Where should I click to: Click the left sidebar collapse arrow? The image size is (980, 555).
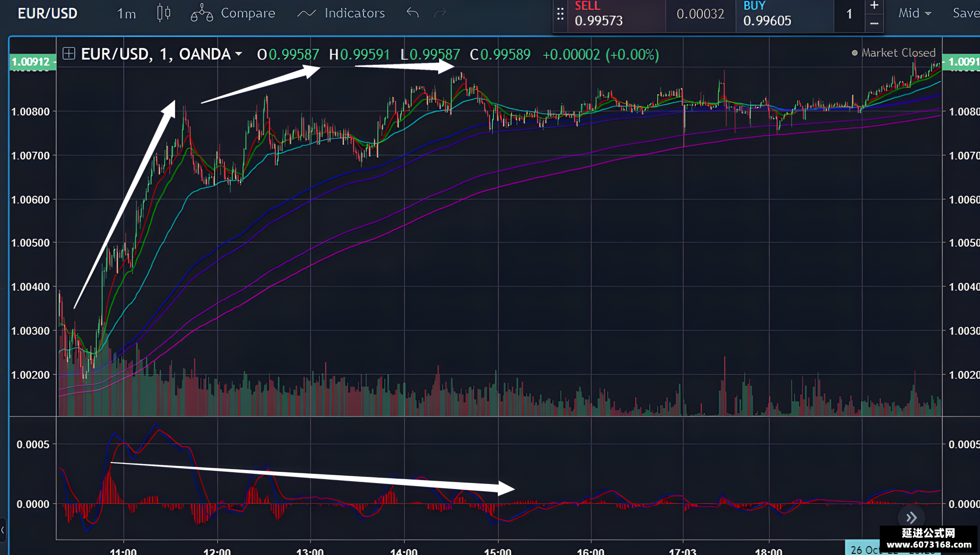tap(3, 530)
